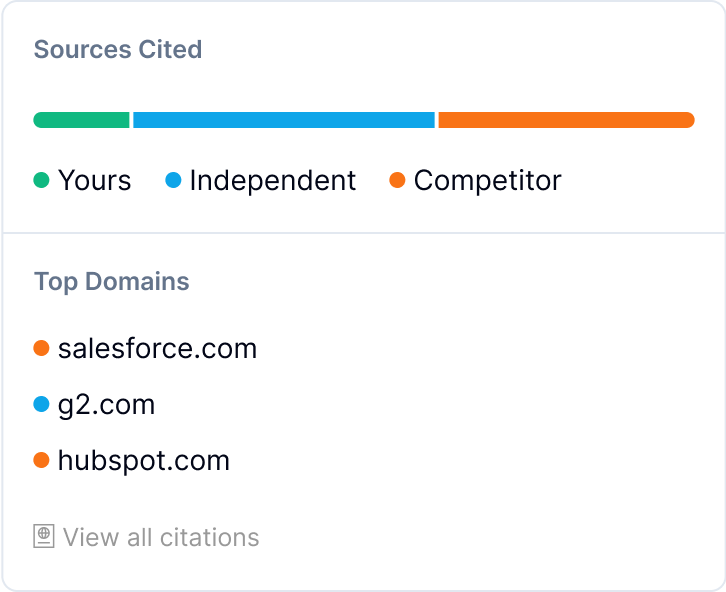The image size is (726, 592).
Task: Open the hubspot.com domain entry
Action: pyautogui.click(x=131, y=461)
